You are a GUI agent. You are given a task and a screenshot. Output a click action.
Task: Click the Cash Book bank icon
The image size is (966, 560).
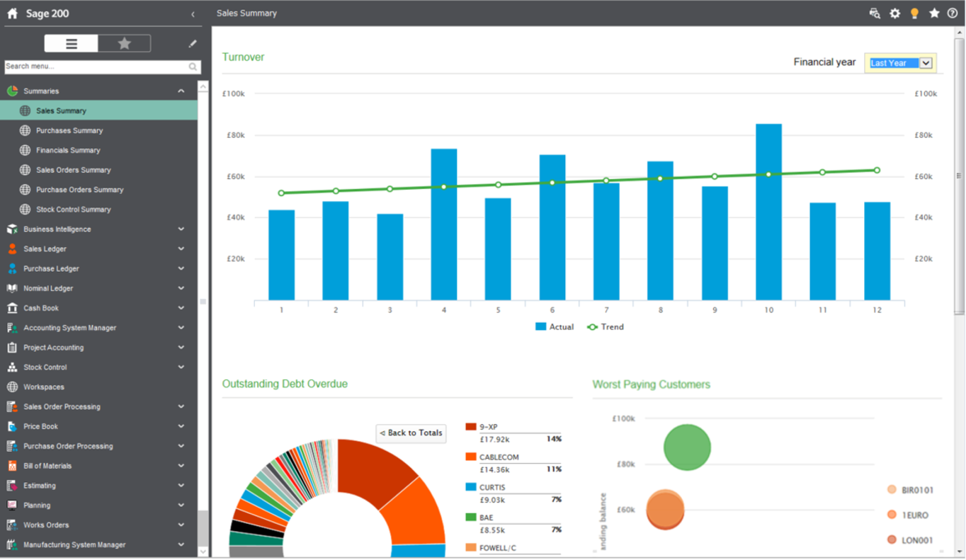point(12,308)
